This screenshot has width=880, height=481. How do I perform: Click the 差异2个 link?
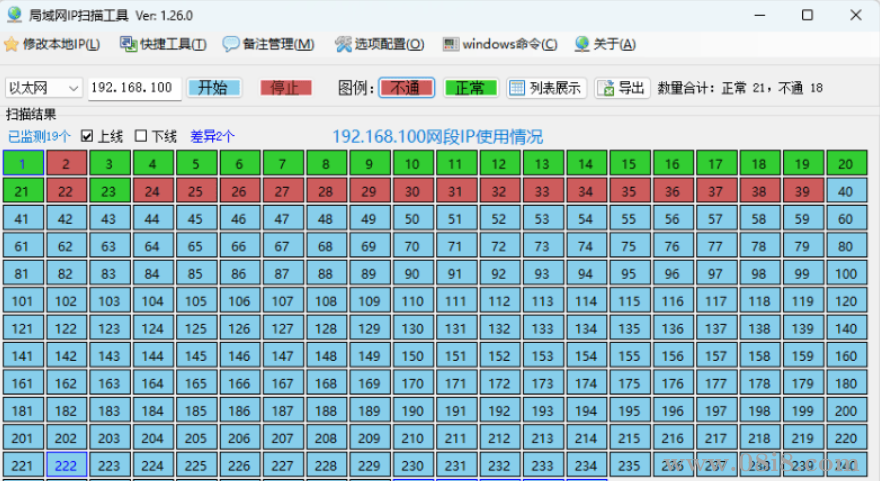pos(212,136)
